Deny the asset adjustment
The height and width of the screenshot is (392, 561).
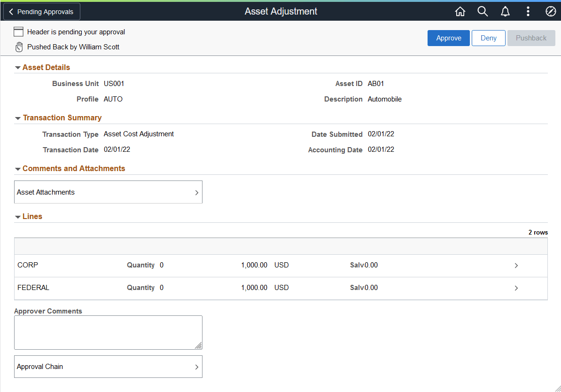click(488, 38)
